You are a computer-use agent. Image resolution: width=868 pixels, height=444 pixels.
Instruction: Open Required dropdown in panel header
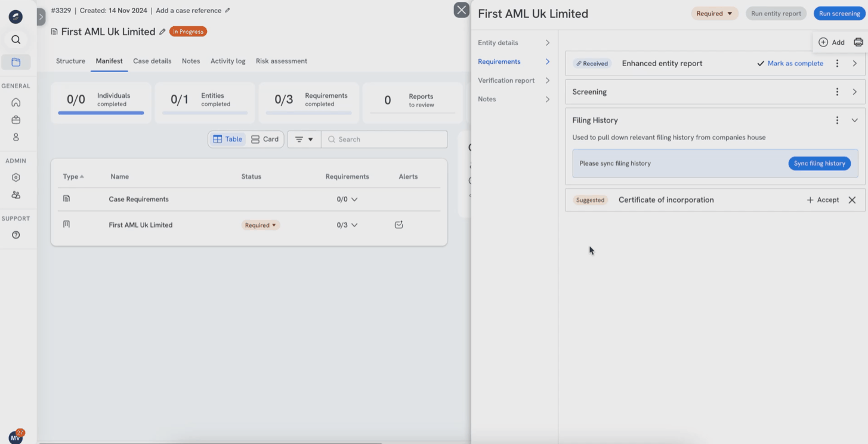715,14
